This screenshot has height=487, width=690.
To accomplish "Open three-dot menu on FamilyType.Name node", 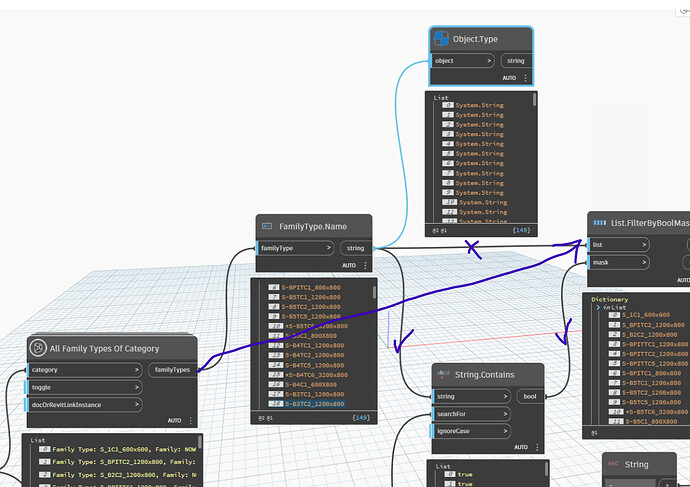I will point(365,265).
